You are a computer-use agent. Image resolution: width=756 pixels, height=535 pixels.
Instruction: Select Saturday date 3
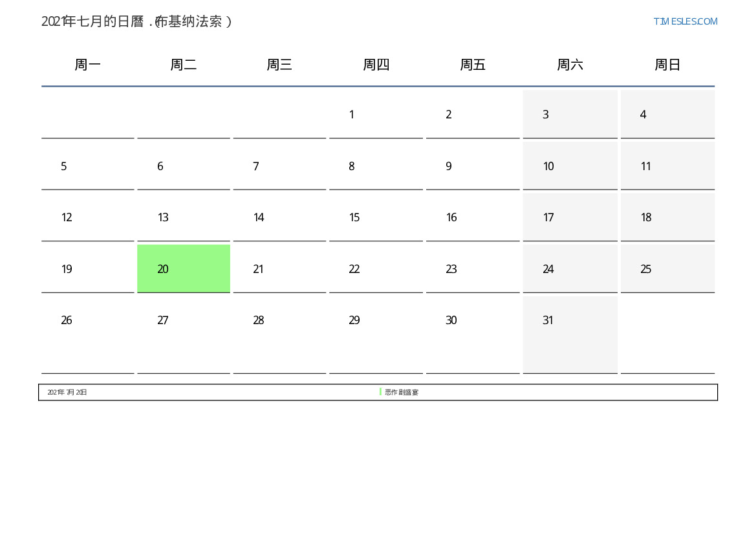[545, 115]
